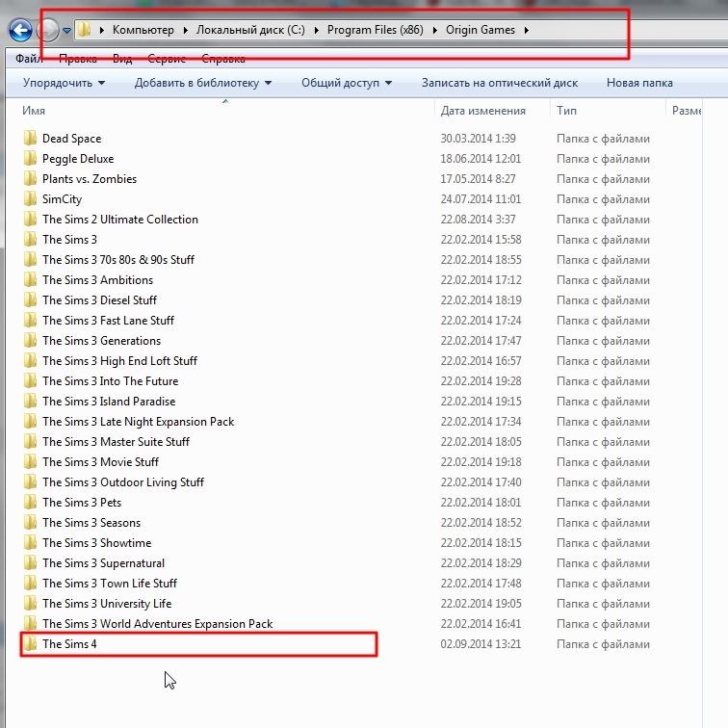Click date 22.08.2014 3:37 cell
This screenshot has height=728, width=728.
point(478,220)
